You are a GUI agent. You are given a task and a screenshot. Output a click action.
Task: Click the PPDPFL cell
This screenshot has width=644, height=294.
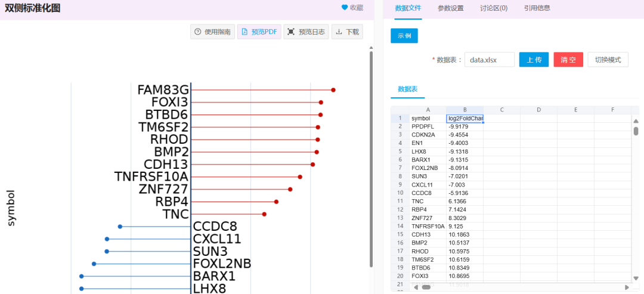click(428, 126)
